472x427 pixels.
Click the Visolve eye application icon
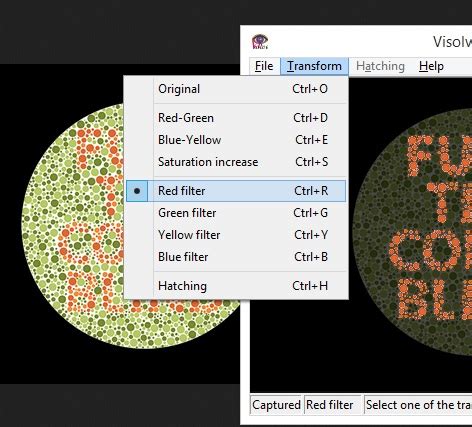coord(260,42)
